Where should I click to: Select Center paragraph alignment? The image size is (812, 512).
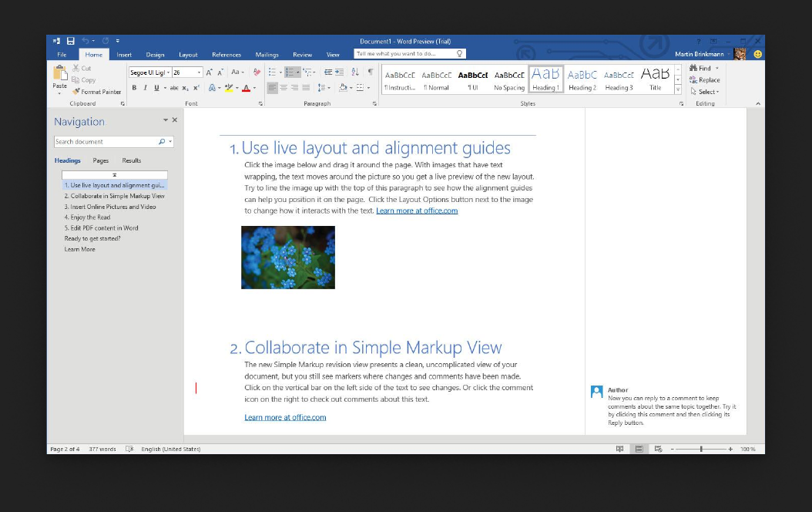click(284, 88)
